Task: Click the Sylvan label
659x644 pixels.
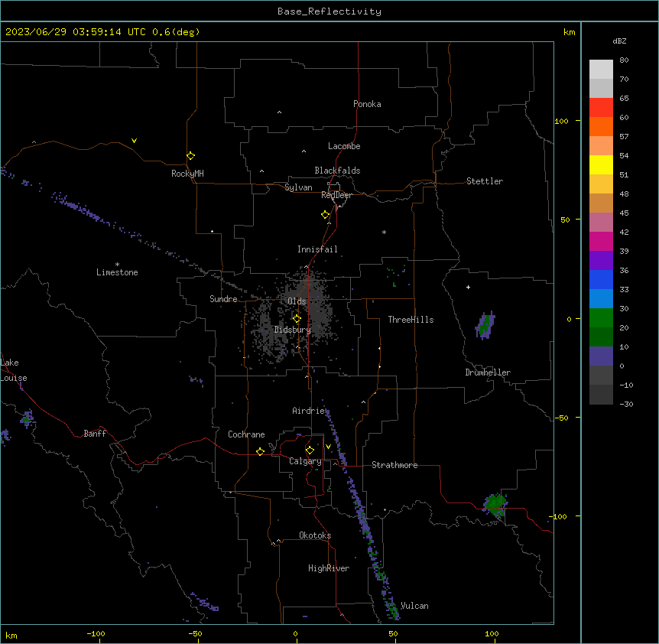Action: coord(298,187)
